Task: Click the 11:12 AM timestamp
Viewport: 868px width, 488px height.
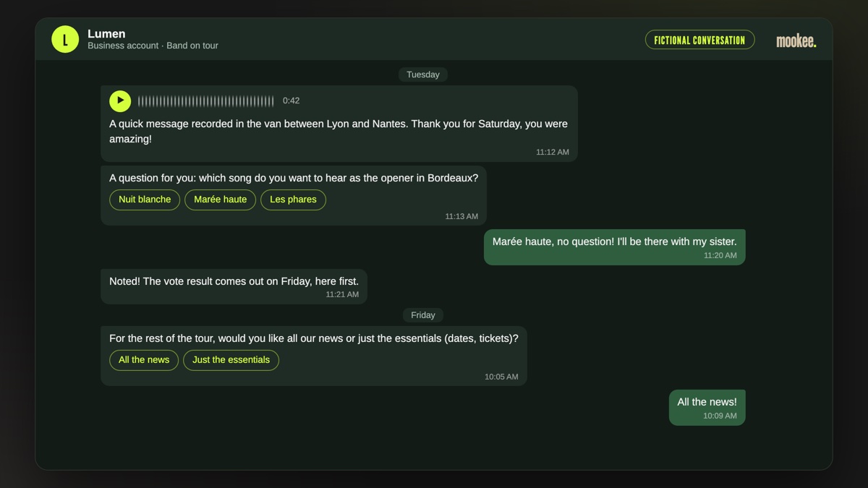Action: [553, 153]
